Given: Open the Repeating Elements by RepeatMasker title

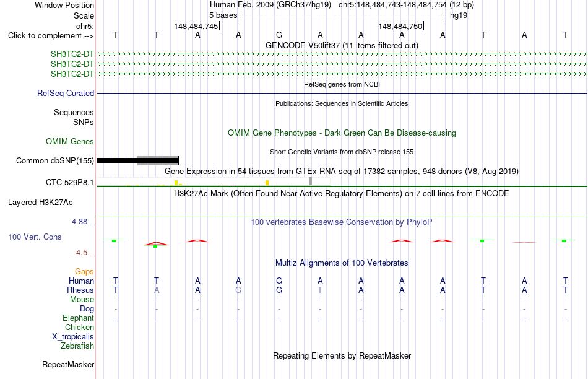Looking at the screenshot, I should (x=342, y=355).
